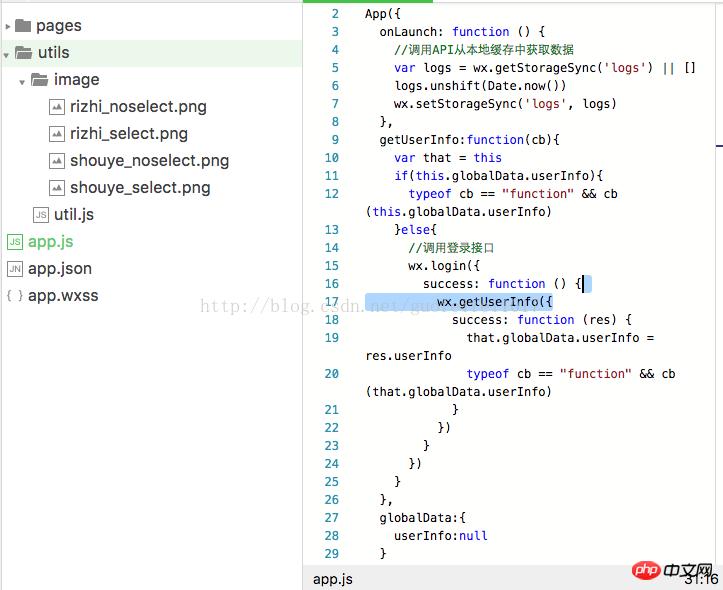Expand the pages folder arrow

click(7, 26)
